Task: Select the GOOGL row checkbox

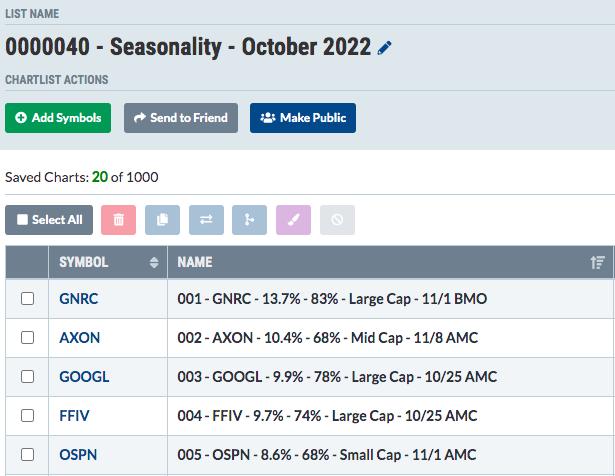Action: coord(27,376)
